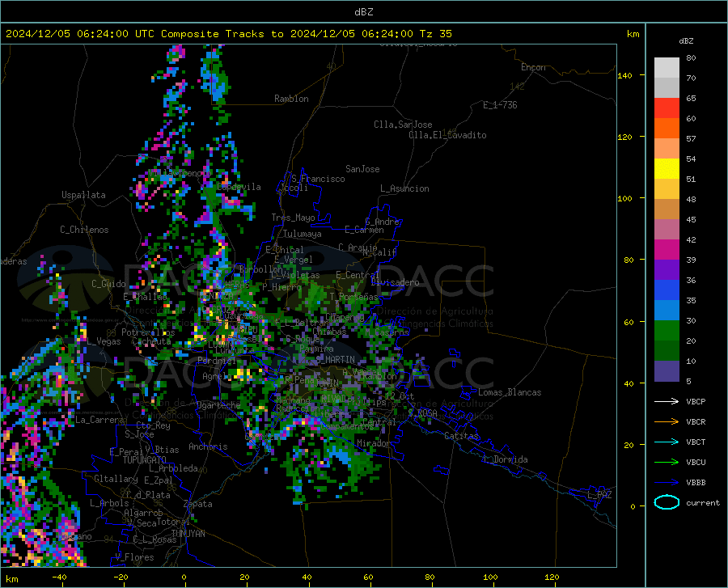Click the blue VBBB arrow icon
The width and height of the screenshot is (728, 588).
click(667, 482)
